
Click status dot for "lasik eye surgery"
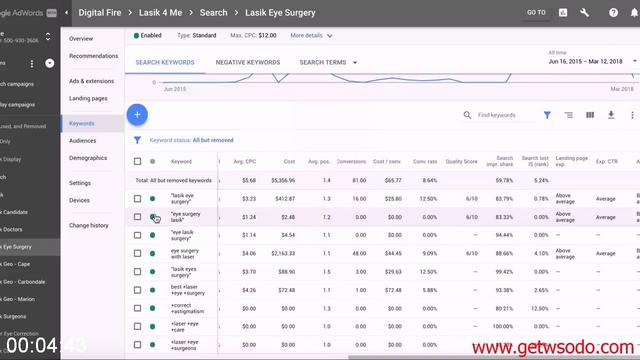click(x=152, y=199)
